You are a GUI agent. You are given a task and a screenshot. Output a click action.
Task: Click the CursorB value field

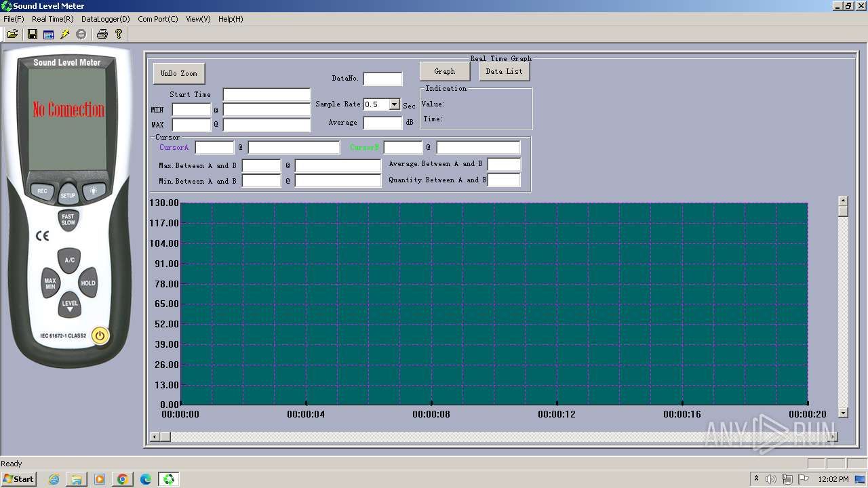[403, 147]
